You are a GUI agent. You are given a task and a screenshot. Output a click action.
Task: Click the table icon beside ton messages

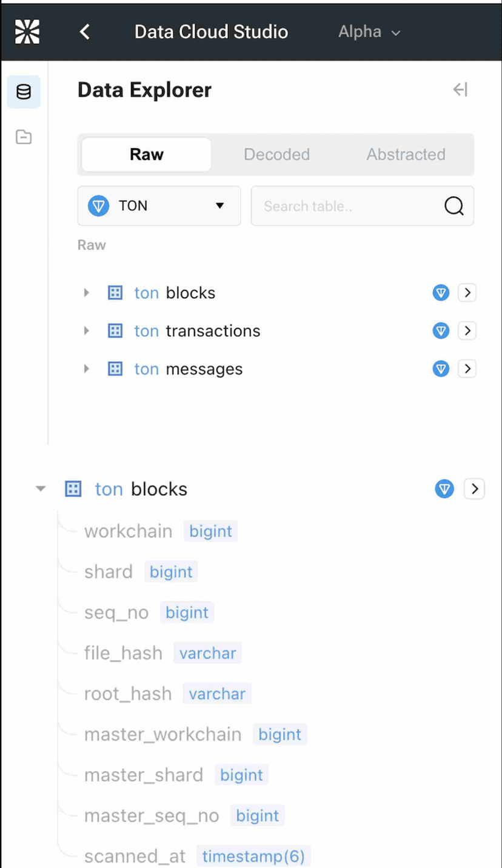[115, 369]
